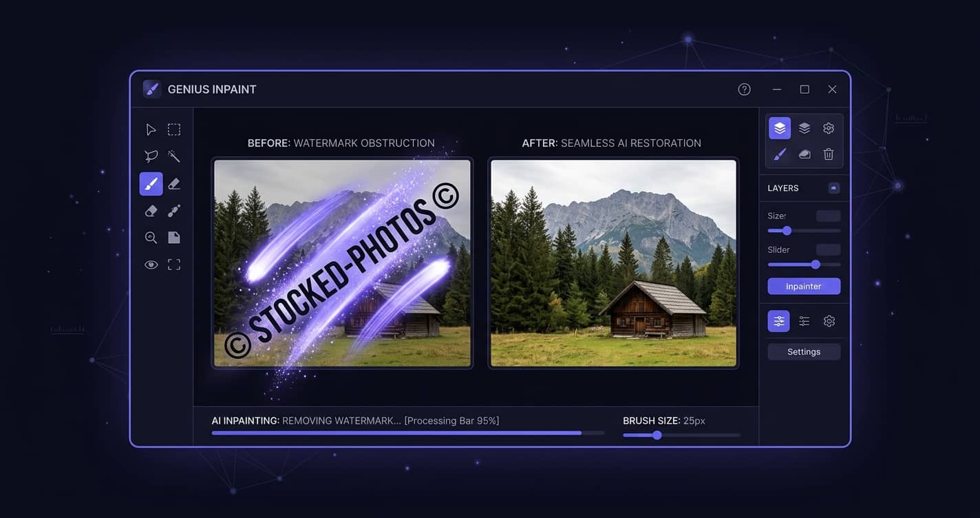
Task: Toggle the fullscreen frame corners icon
Action: [x=174, y=265]
